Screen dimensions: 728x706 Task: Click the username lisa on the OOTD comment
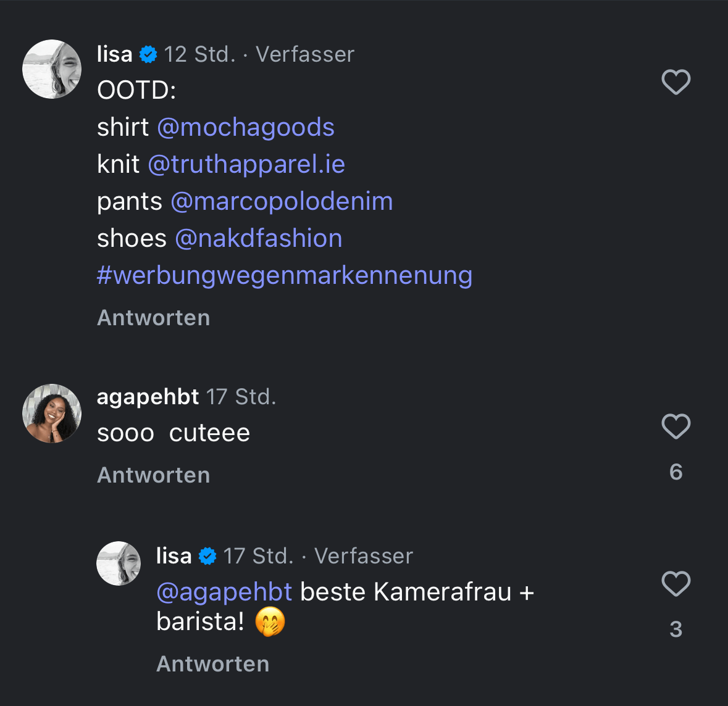pyautogui.click(x=115, y=54)
